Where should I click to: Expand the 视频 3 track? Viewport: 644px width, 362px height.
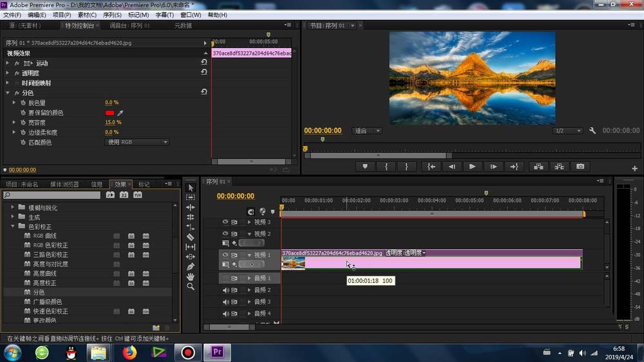point(249,222)
